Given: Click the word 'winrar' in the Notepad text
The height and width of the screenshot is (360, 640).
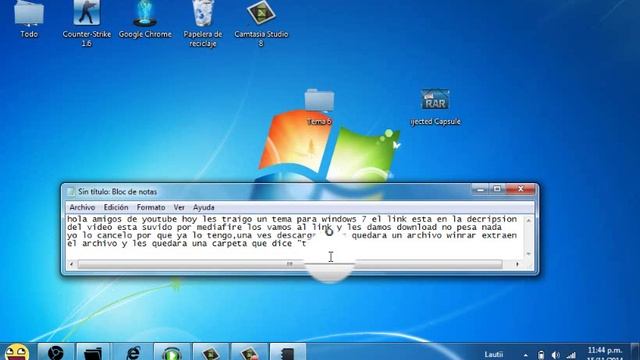Looking at the screenshot, I should [461, 236].
